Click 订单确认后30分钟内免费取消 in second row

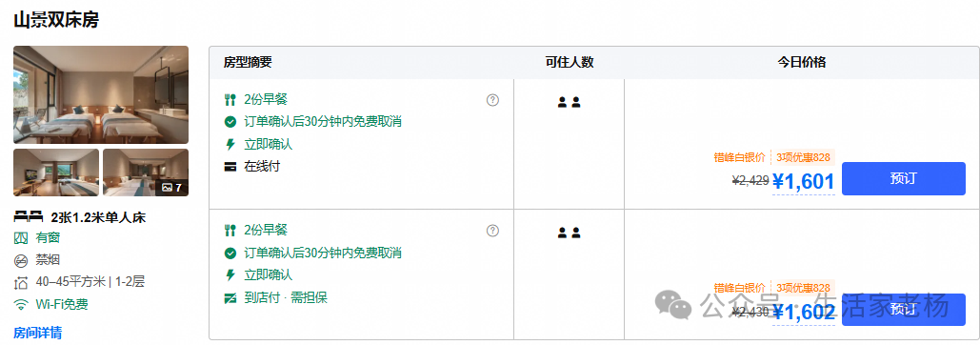(x=323, y=254)
